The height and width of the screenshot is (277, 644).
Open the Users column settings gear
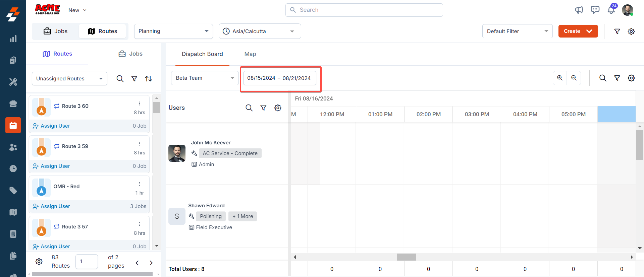click(278, 108)
